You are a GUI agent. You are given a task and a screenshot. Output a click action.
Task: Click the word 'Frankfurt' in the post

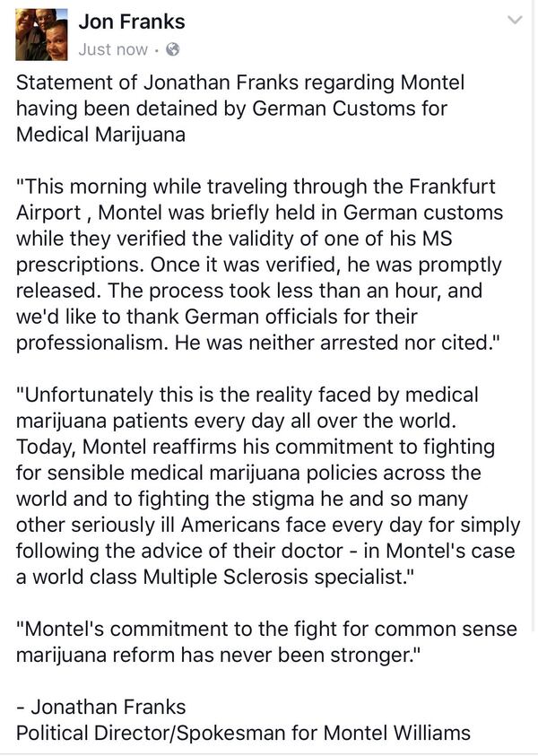point(452,187)
